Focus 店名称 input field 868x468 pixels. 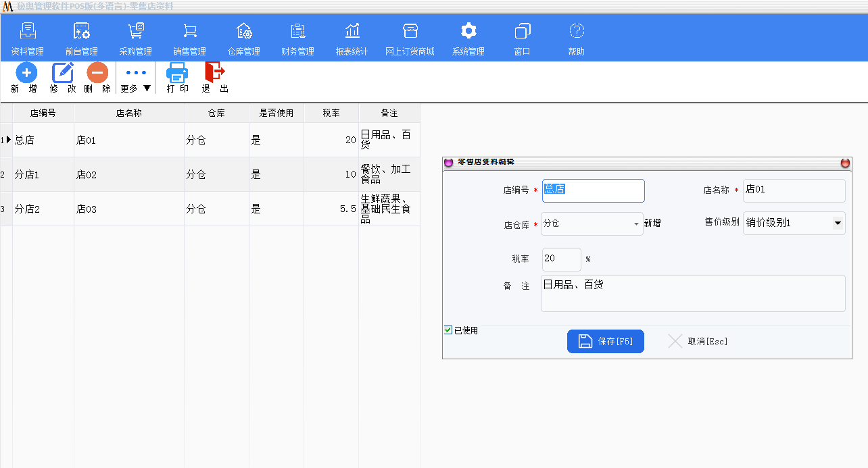pyautogui.click(x=794, y=190)
